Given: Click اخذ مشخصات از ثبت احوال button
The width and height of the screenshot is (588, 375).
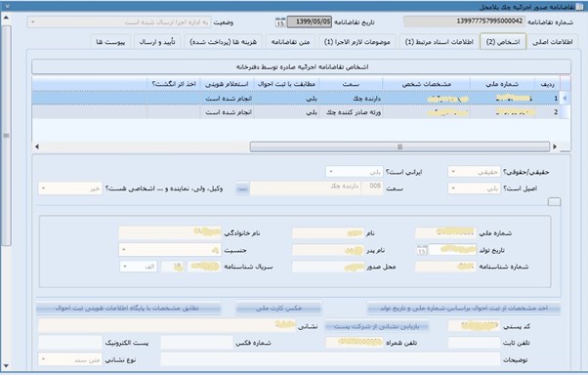Looking at the screenshot, I should 464,309.
